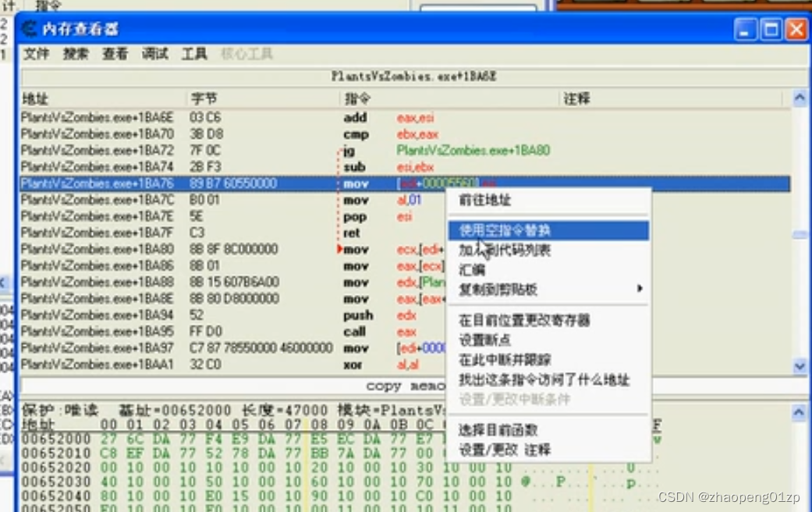812x512 pixels.
Task: Click jump target PlantsVsZombies.exe+1BA80 operand
Action: click(x=473, y=151)
